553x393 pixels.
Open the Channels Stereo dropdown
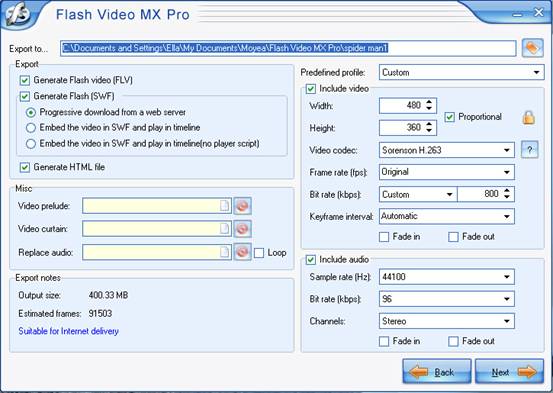point(447,321)
